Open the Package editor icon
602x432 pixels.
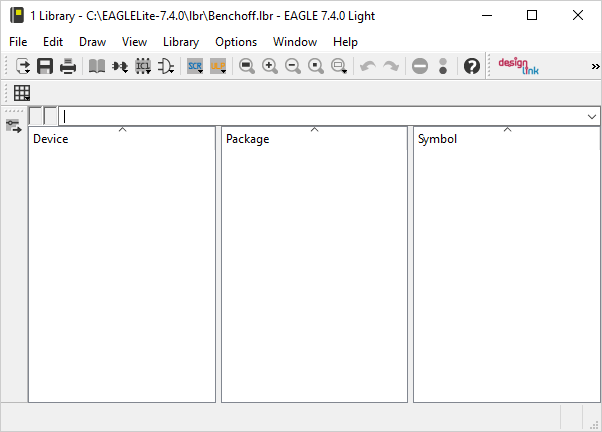click(x=143, y=66)
